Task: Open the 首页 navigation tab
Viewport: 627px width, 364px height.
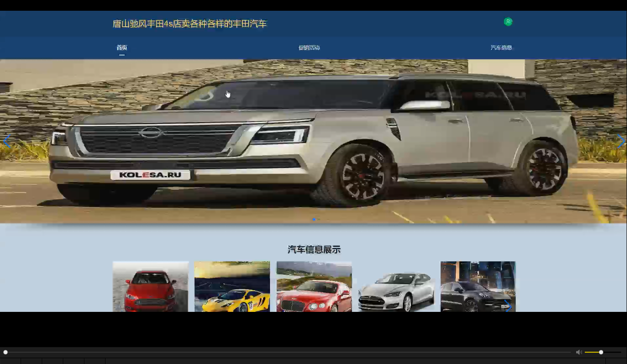Action: [x=122, y=48]
